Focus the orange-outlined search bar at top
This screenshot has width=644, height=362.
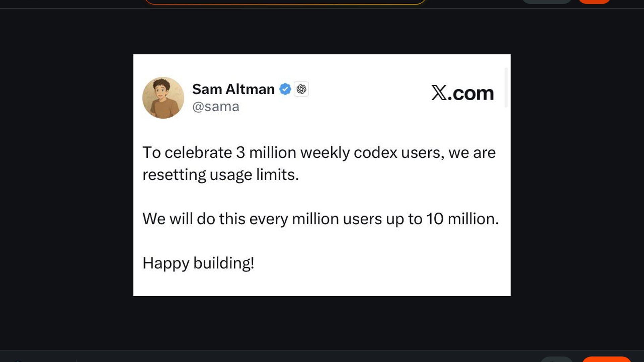click(285, 1)
